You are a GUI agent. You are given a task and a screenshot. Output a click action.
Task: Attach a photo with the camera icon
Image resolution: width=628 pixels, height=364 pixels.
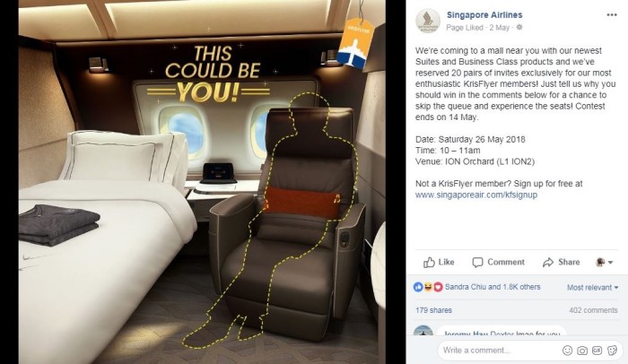582,351
